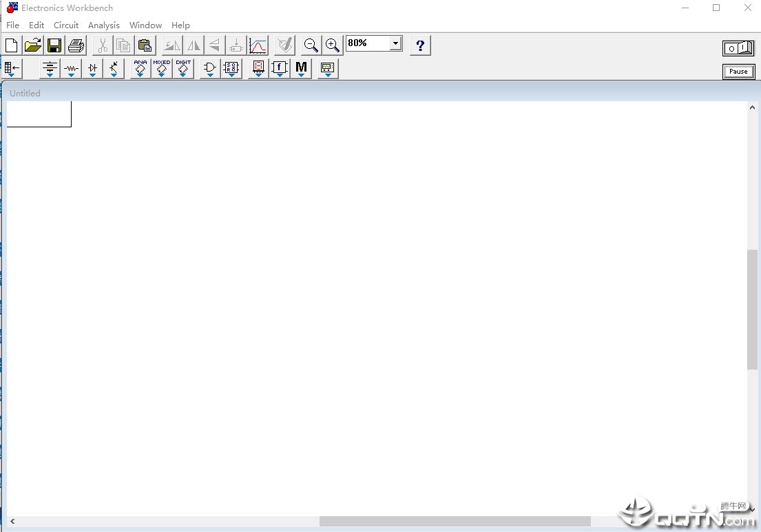Image resolution: width=761 pixels, height=532 pixels.
Task: Maximize the Electronics Workbench window
Action: [716, 8]
